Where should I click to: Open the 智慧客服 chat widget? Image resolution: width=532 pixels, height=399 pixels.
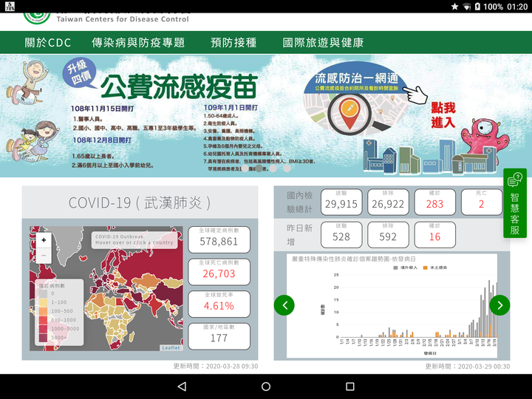point(515,203)
